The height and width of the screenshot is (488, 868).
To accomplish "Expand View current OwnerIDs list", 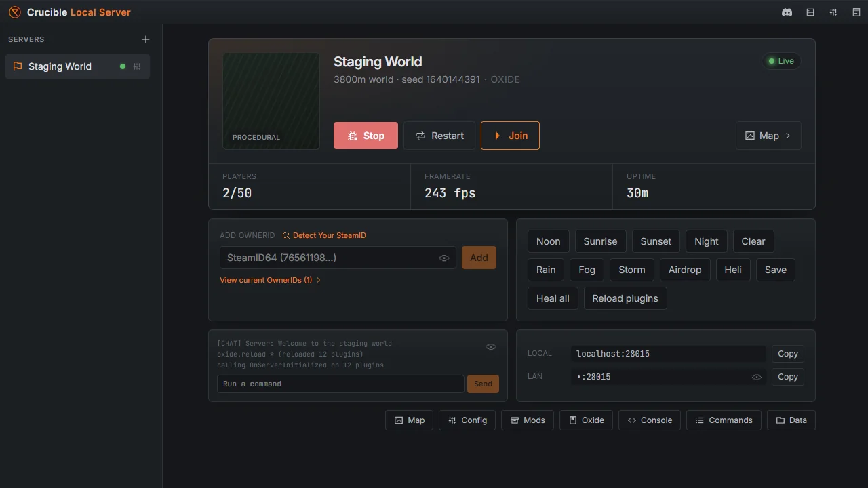I will (271, 280).
